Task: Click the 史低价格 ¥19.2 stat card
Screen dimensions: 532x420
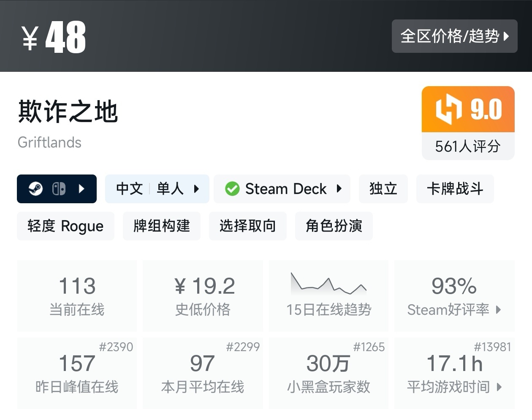Action: pyautogui.click(x=203, y=295)
